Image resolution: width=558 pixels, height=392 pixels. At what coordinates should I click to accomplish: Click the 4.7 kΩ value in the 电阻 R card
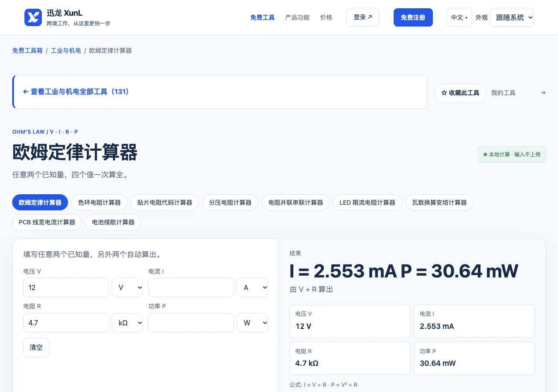307,363
